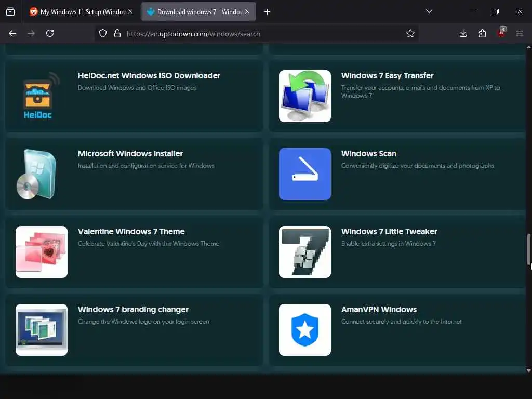Click the scrollbar down arrow
The width and height of the screenshot is (532, 399).
529,371
